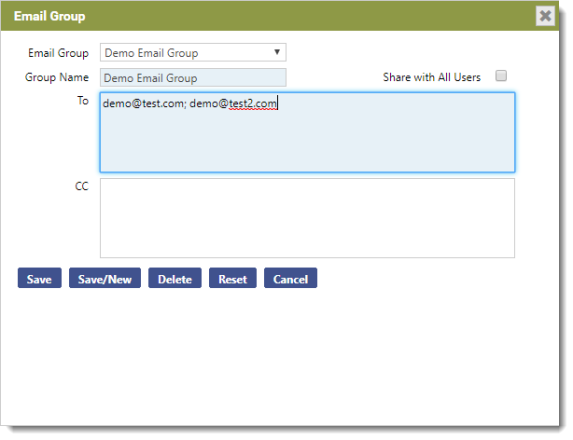Screen dimensions: 573x440
Task: Click blank space in the To text area
Action: [307, 143]
